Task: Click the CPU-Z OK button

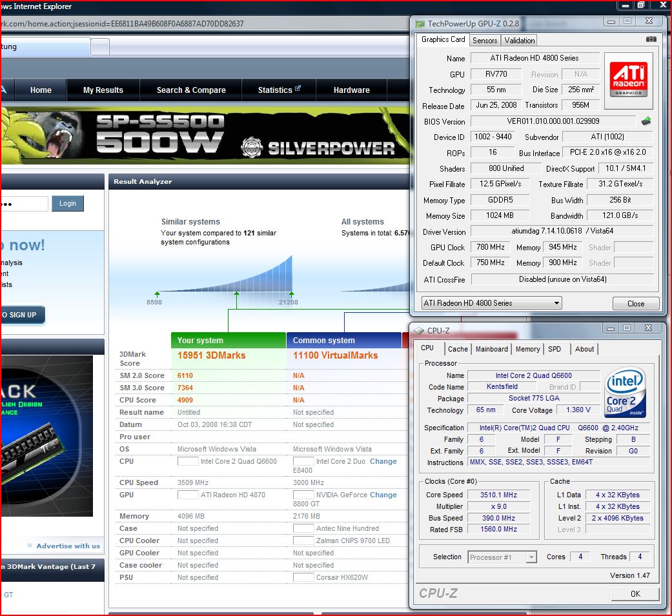Action: [635, 593]
